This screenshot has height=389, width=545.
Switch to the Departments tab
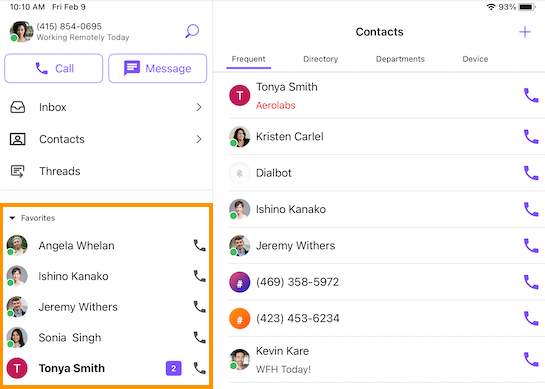(400, 59)
